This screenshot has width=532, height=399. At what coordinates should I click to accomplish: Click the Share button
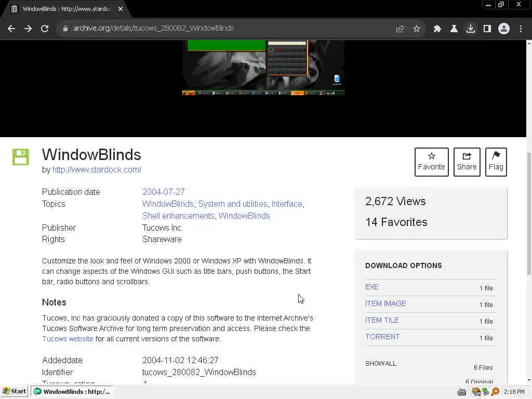467,162
